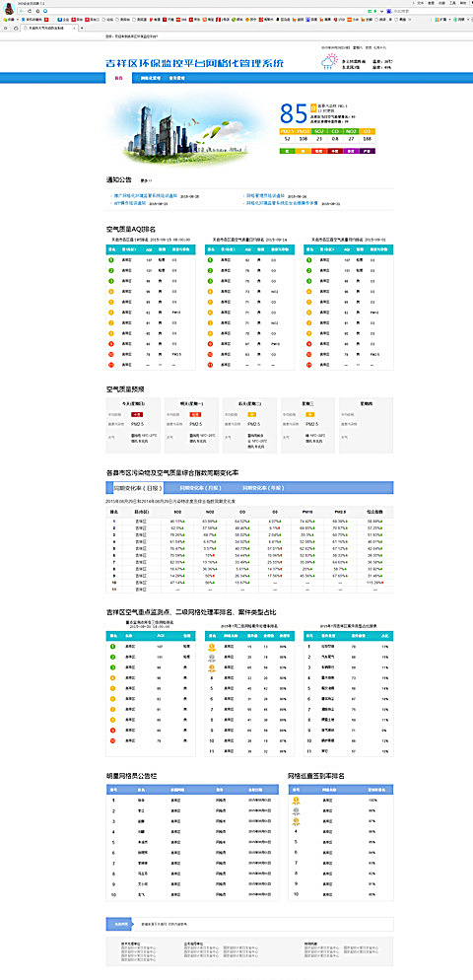This screenshot has height=980, width=473.
Task: Open the 推广网格化环境监管系统培训通知 notice
Action: [x=146, y=196]
